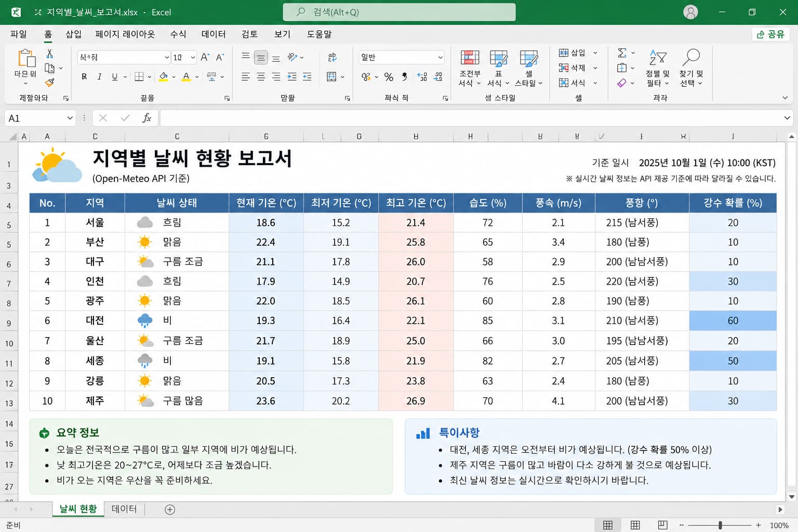Open 조건부 서식 conditional formatting
798x532 pixels.
click(x=470, y=69)
